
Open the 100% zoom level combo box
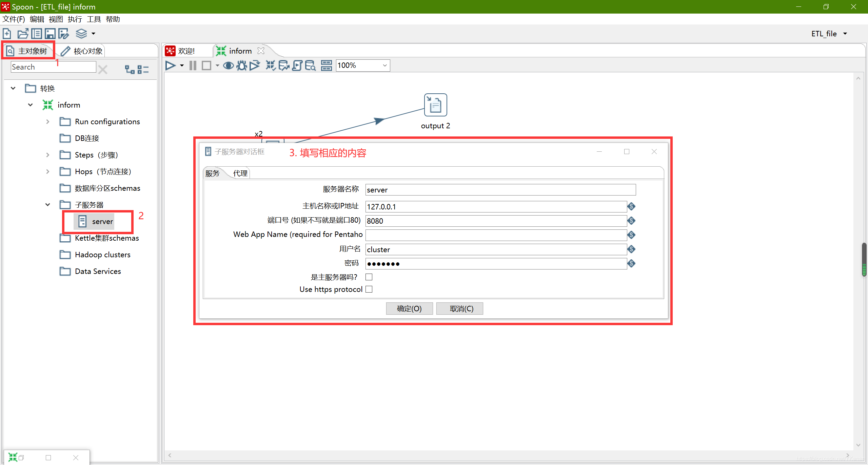(363, 66)
